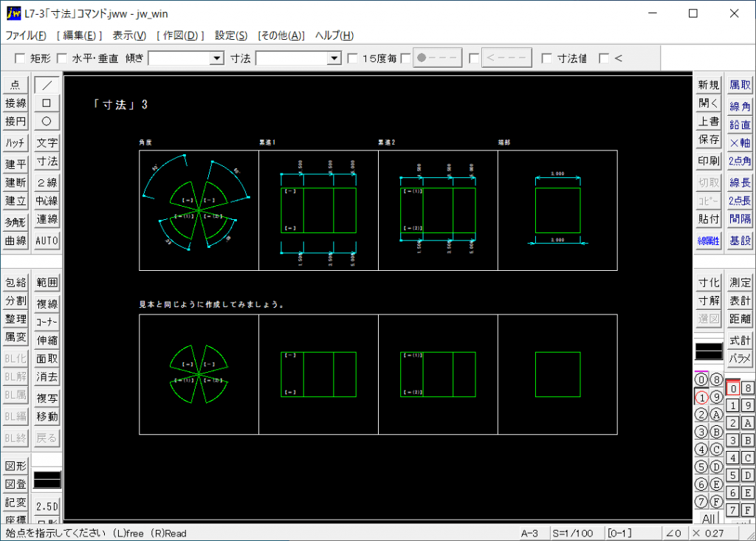
Task: Open the ファイル(F) menu
Action: (26, 35)
